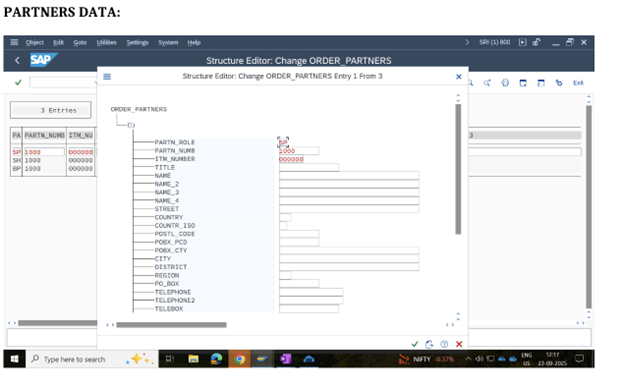Open the Settings menu
Image resolution: width=624 pixels, height=387 pixels.
click(137, 43)
